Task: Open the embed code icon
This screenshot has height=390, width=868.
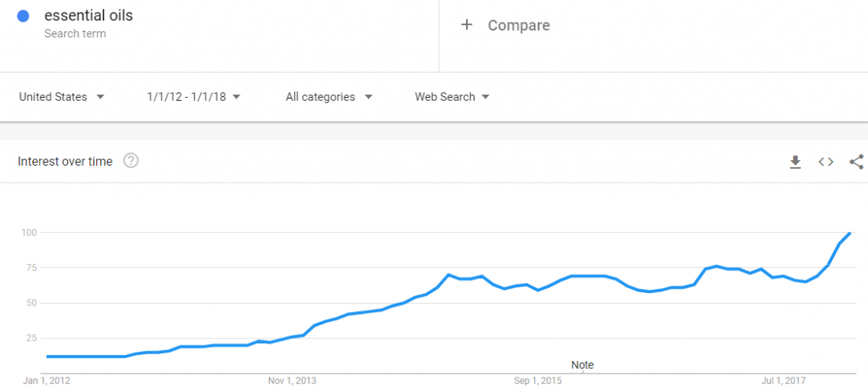Action: 826,162
